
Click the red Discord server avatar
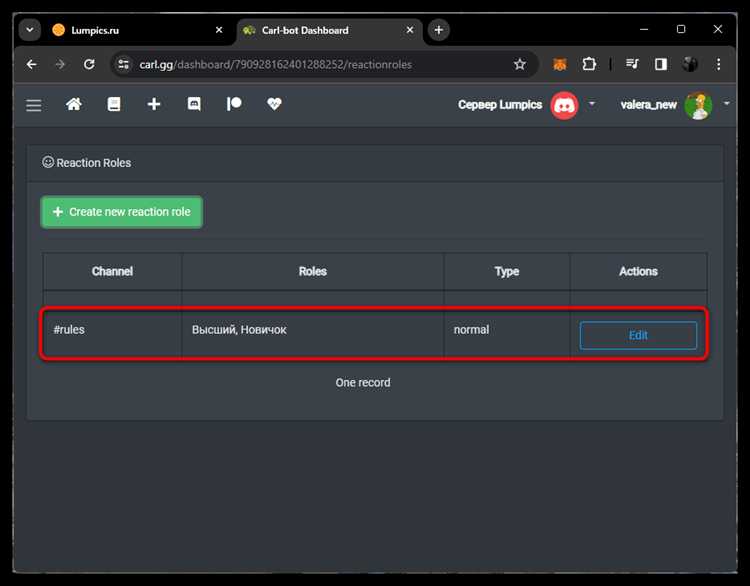(x=564, y=105)
